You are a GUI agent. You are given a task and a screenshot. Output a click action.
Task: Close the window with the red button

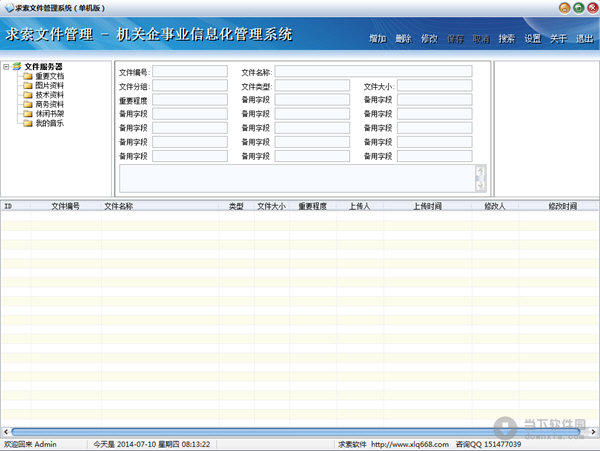click(593, 8)
